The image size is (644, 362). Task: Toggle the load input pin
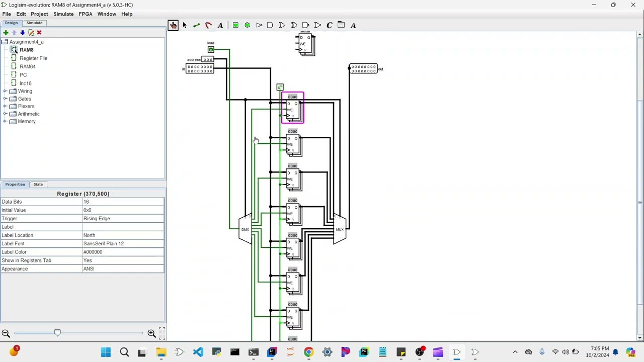[x=211, y=50]
